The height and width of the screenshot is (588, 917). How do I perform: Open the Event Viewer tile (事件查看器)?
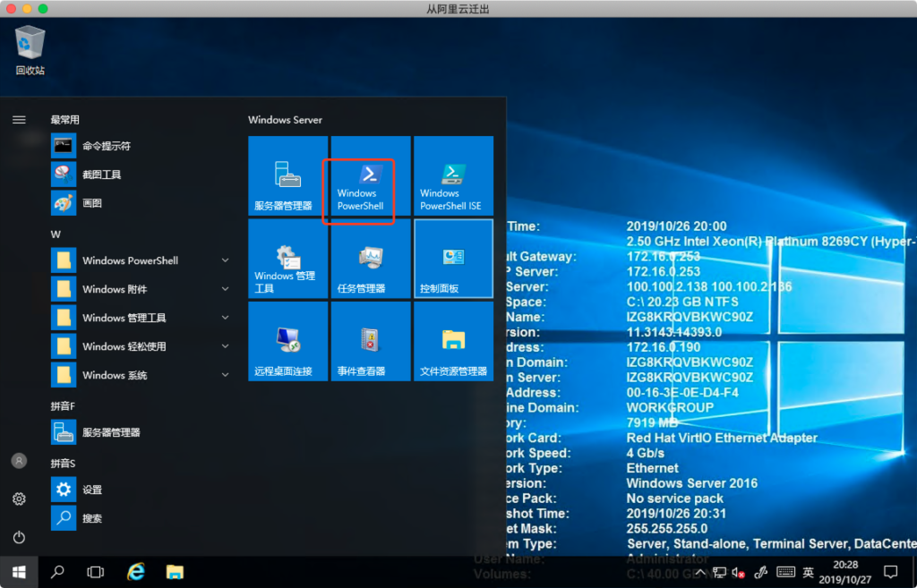tap(371, 342)
